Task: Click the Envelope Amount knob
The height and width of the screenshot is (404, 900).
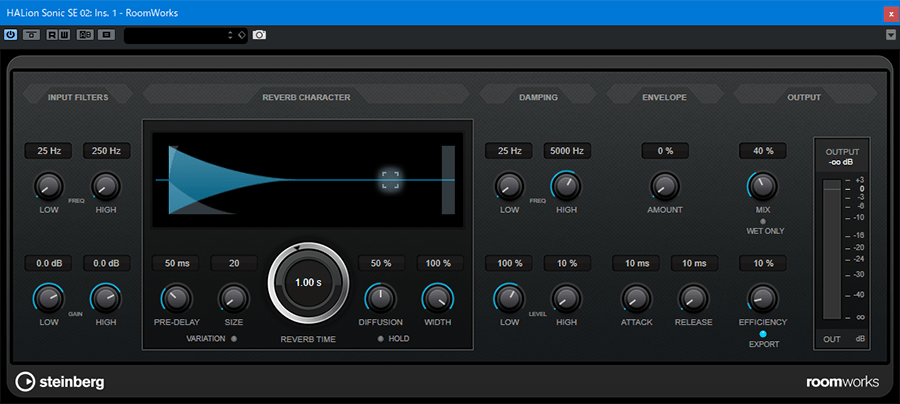Action: [x=665, y=186]
